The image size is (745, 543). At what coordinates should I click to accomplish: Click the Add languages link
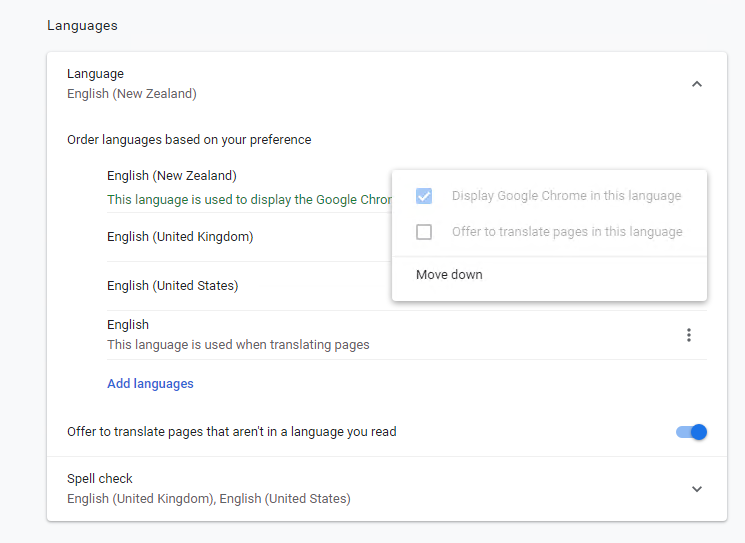(150, 383)
